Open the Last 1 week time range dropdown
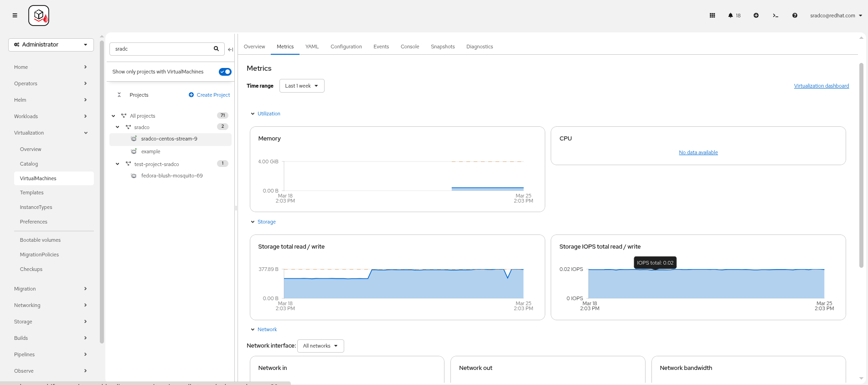 point(301,86)
